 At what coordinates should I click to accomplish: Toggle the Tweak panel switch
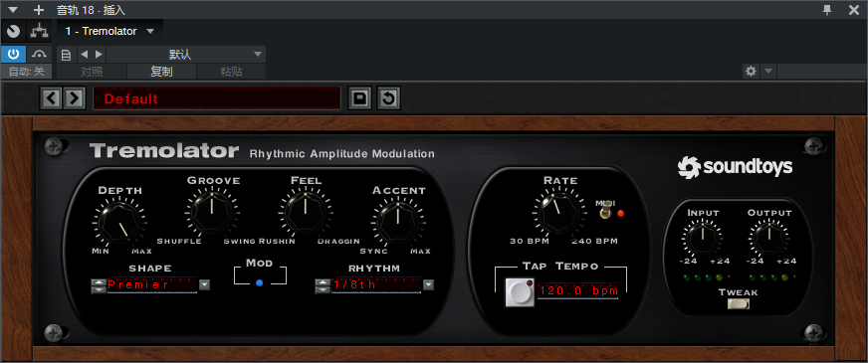(738, 303)
